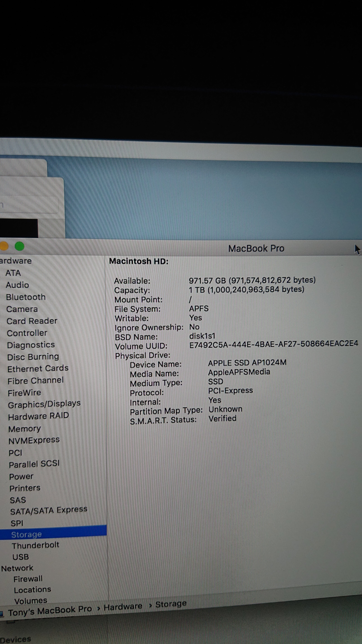Click the Unknown partition map type value
The width and height of the screenshot is (362, 644).
coord(225,409)
